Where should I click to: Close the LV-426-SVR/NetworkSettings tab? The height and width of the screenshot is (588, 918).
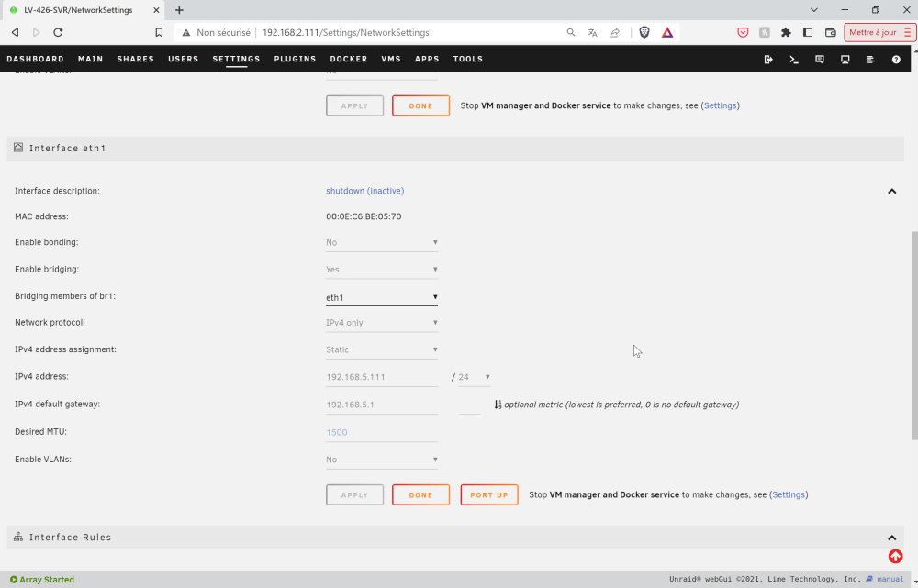point(156,10)
